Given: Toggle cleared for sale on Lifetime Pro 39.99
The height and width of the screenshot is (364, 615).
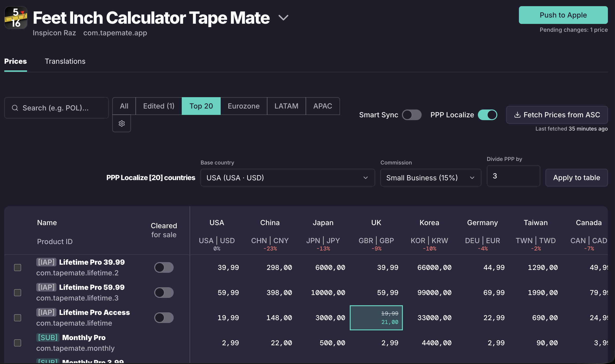Looking at the screenshot, I should pyautogui.click(x=164, y=267).
